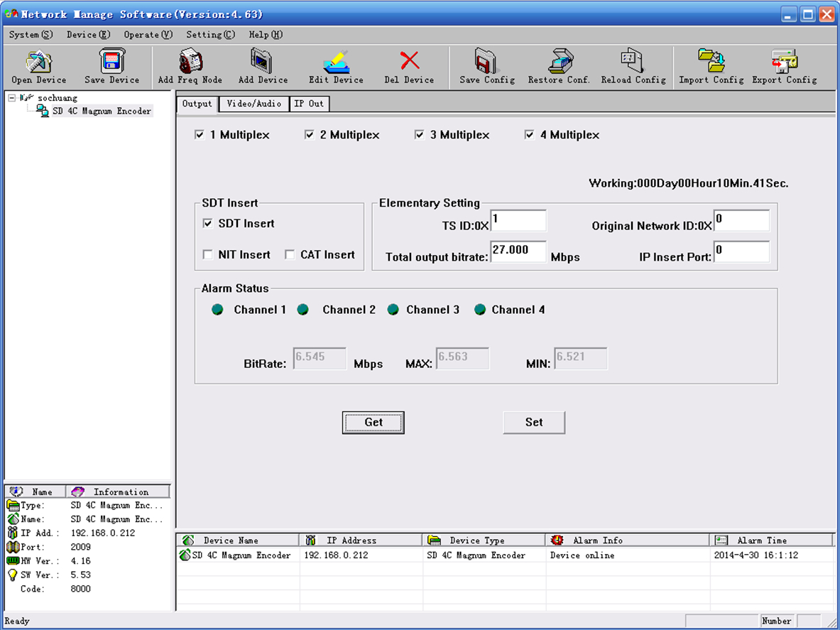Uncheck the 3 Multiplex checkbox

tap(420, 135)
